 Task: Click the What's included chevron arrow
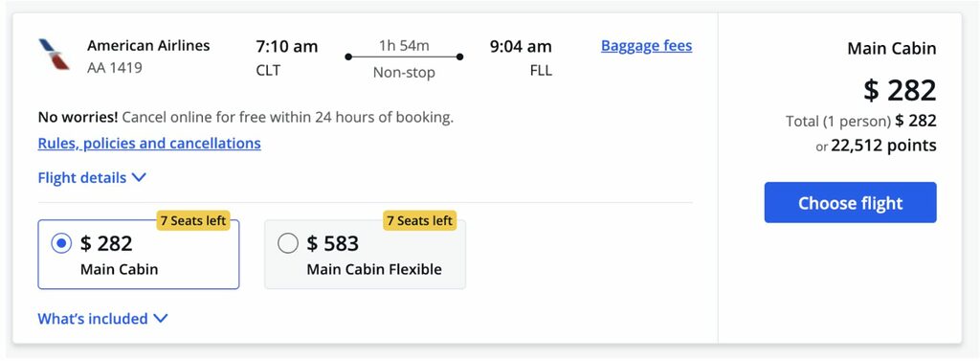tap(161, 319)
